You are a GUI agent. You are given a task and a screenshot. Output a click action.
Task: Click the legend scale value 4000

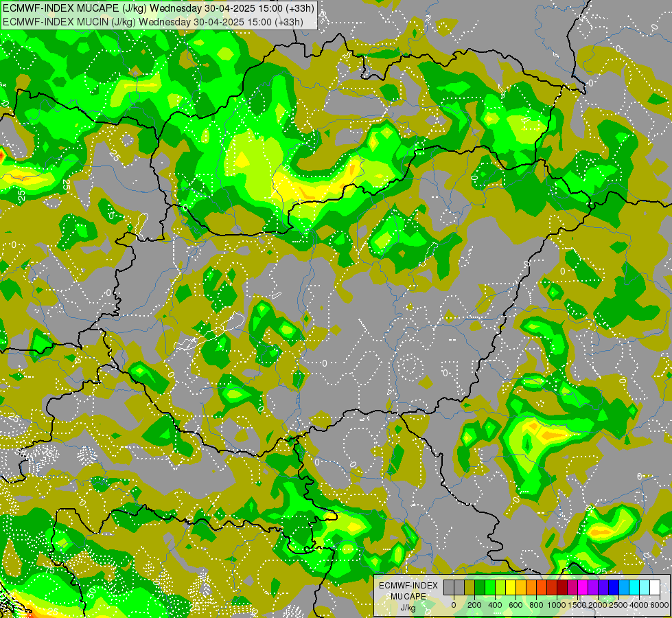639,605
